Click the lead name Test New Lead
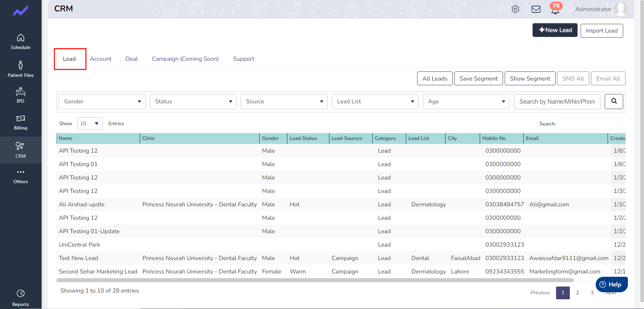 [78, 258]
